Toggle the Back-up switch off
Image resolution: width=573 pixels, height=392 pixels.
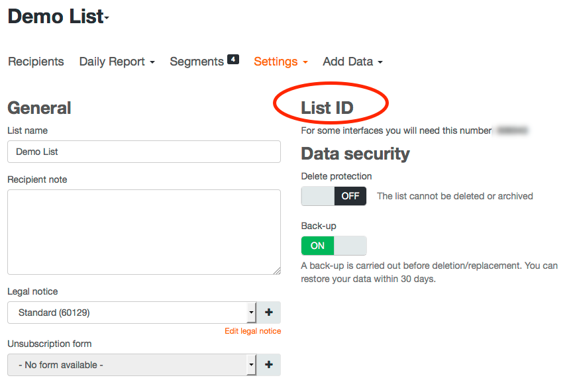[x=333, y=246]
